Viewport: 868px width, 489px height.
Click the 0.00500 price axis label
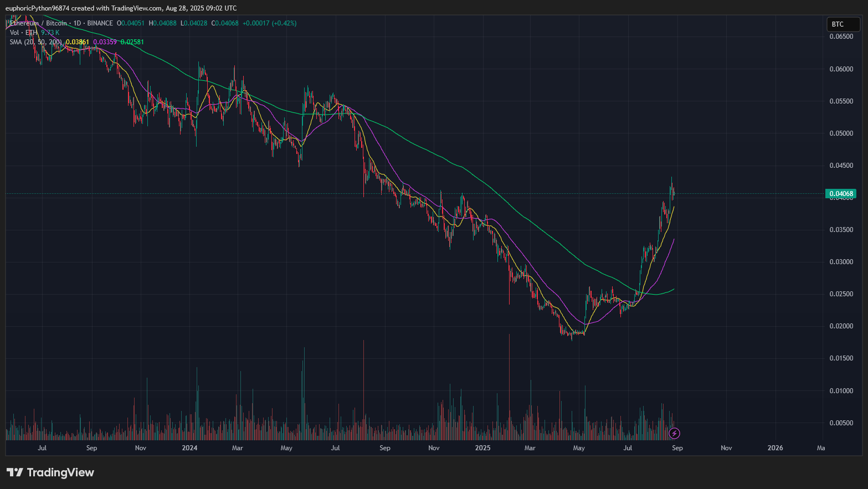pos(841,423)
